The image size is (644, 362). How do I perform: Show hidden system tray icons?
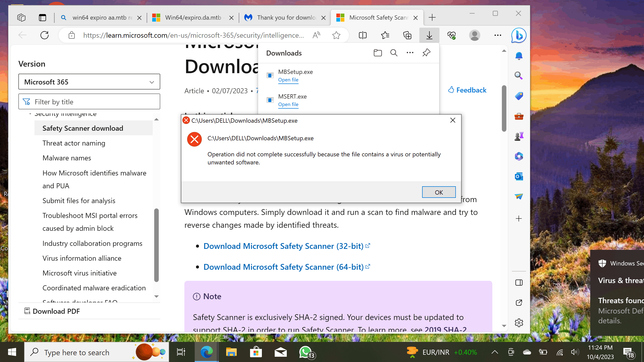(495, 352)
